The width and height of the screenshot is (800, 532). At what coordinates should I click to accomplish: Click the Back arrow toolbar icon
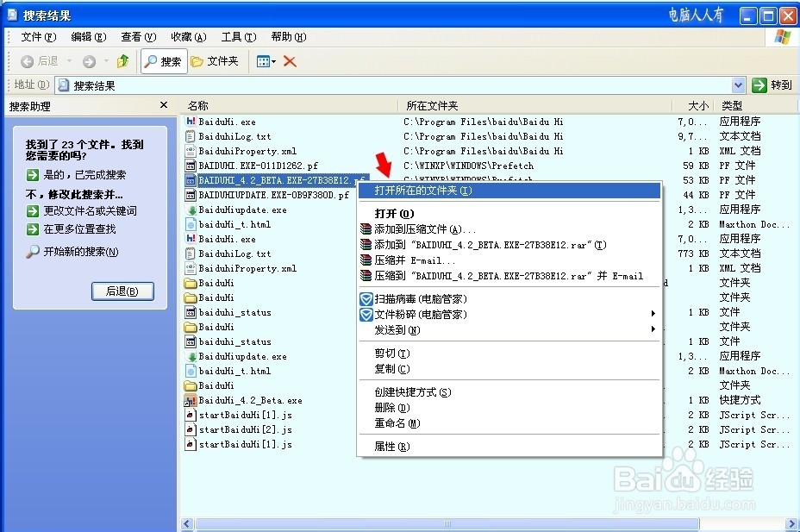click(x=27, y=61)
